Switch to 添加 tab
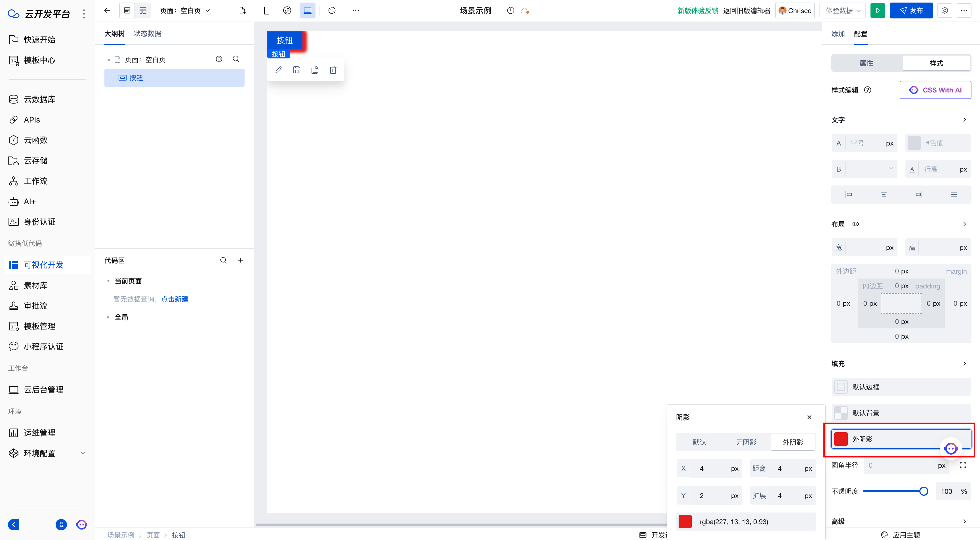 point(838,34)
